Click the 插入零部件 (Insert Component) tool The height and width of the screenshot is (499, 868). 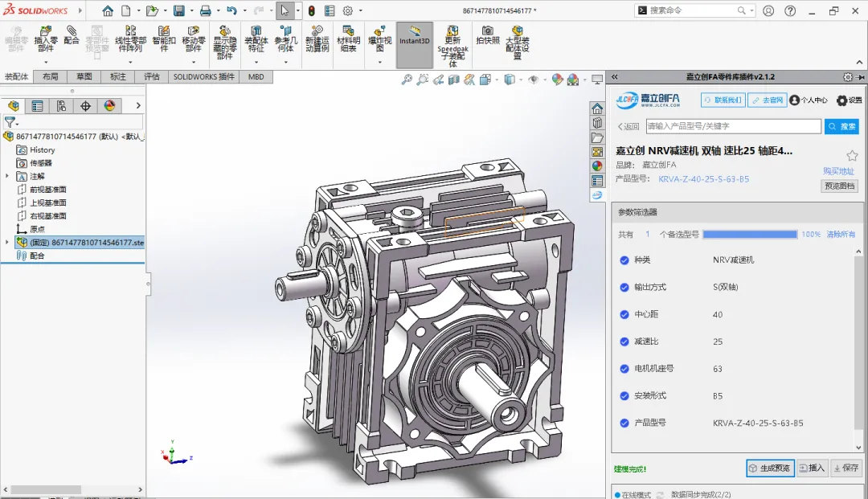coord(46,39)
